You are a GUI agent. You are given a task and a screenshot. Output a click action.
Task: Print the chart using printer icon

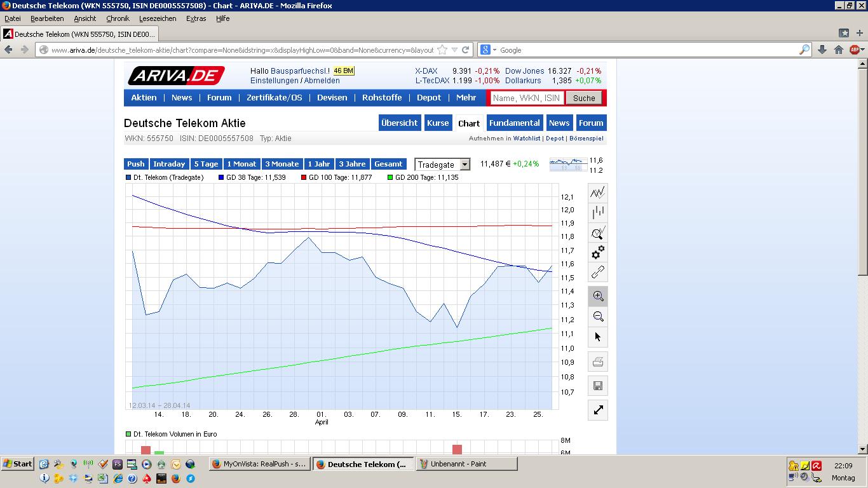click(x=597, y=362)
